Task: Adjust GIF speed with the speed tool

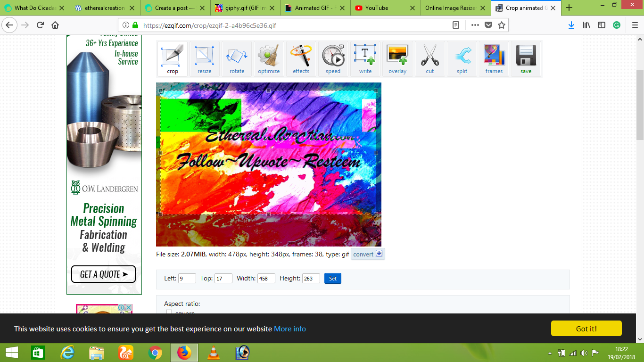Action: [x=333, y=58]
